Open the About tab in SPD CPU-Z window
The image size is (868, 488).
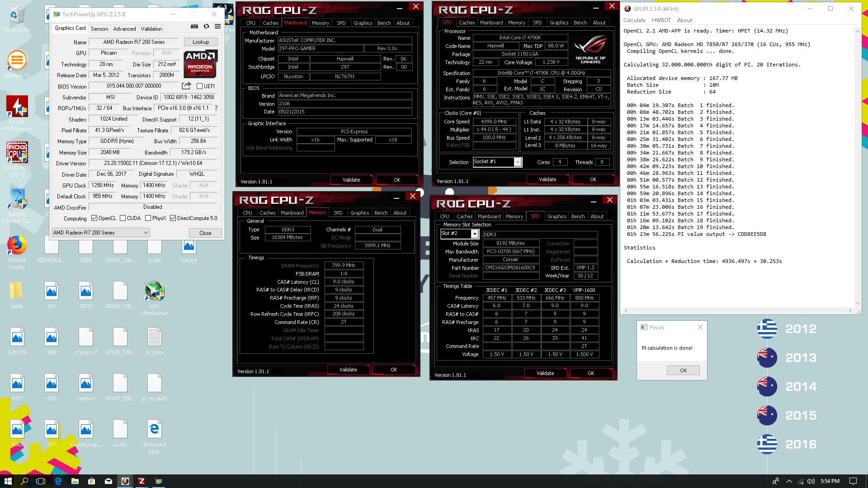(597, 216)
